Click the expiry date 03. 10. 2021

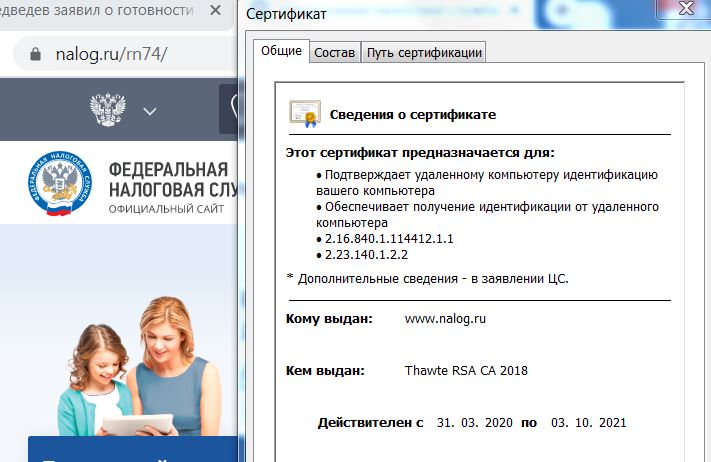pyautogui.click(x=589, y=423)
